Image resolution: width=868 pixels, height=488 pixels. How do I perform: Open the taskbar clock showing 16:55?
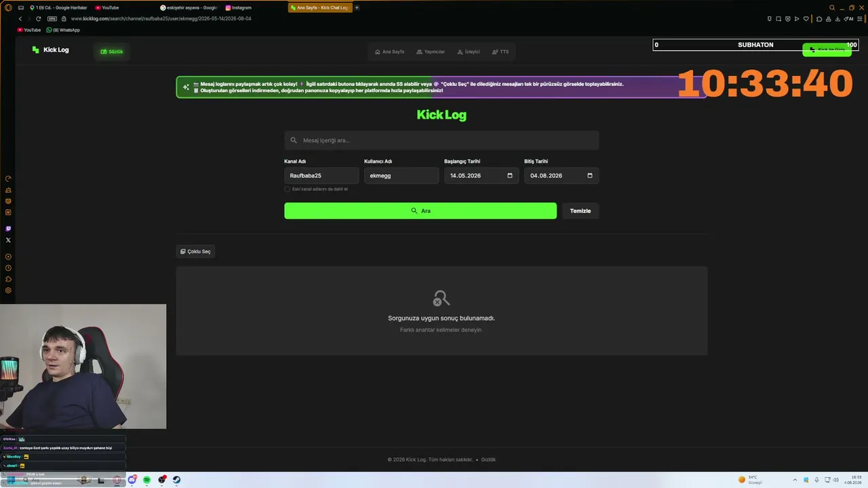pyautogui.click(x=853, y=480)
